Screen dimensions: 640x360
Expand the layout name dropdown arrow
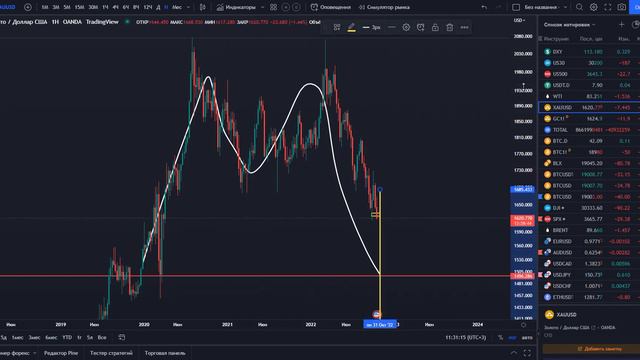click(565, 7)
